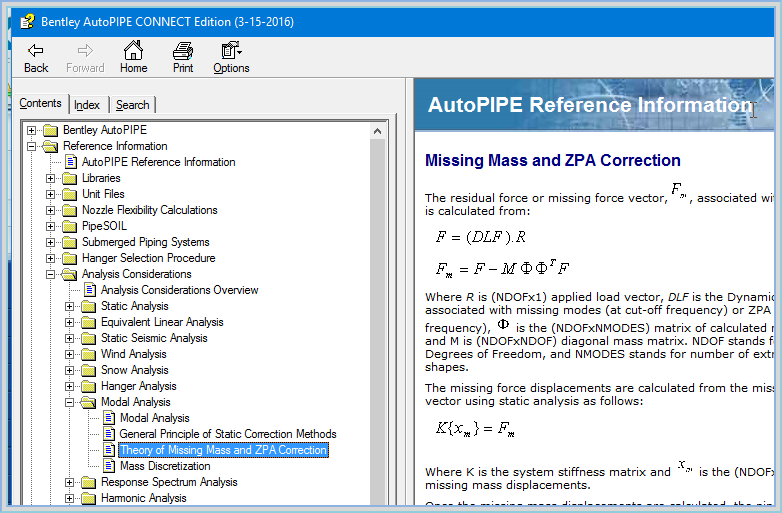The image size is (782, 513).
Task: Select Snow Analysis tree entry
Action: tap(135, 370)
